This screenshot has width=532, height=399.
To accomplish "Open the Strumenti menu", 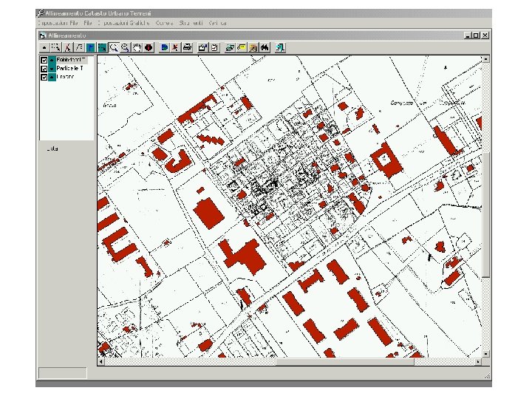I will pos(191,24).
